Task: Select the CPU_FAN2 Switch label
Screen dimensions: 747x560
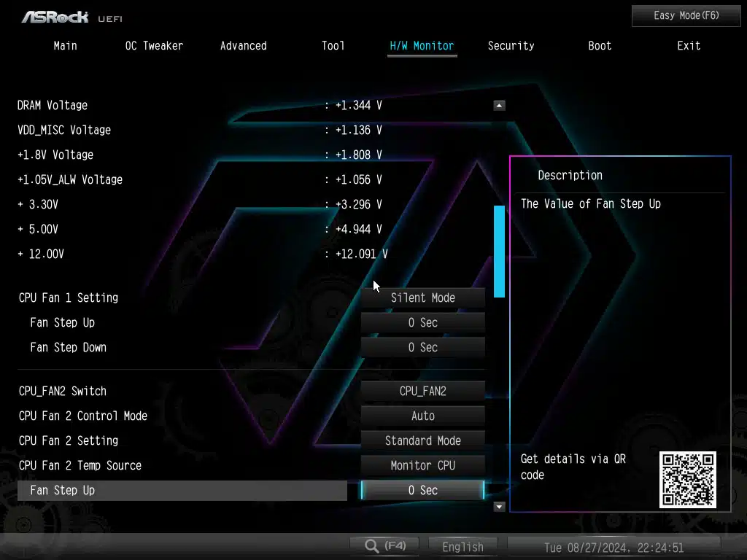Action: (x=63, y=392)
